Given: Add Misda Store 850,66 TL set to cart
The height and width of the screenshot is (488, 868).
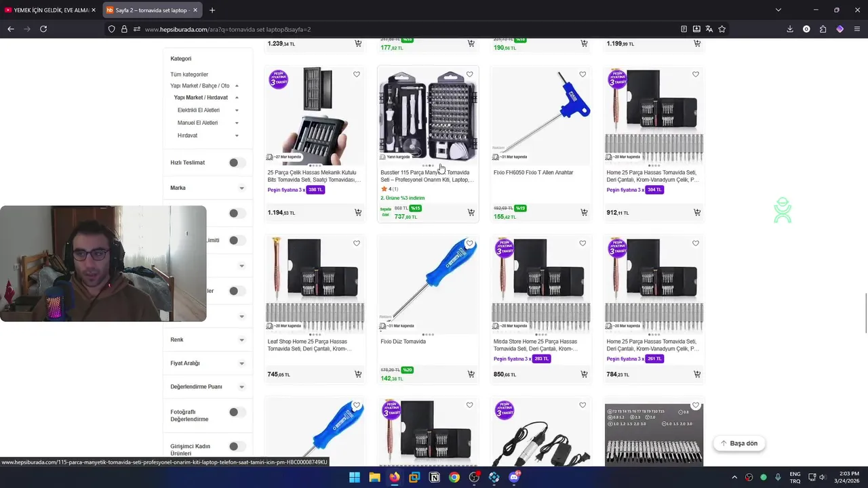Looking at the screenshot, I should point(584,374).
